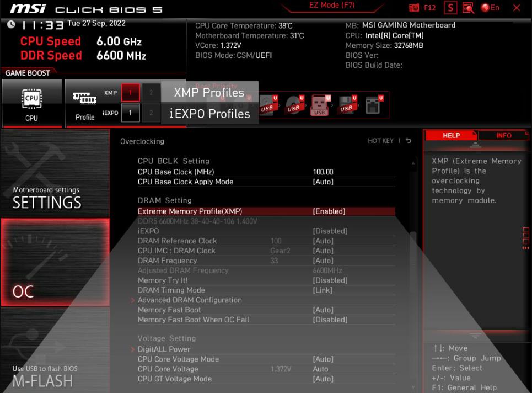532x393 pixels.
Task: Expand DigitALL Power submenu
Action: (164, 349)
